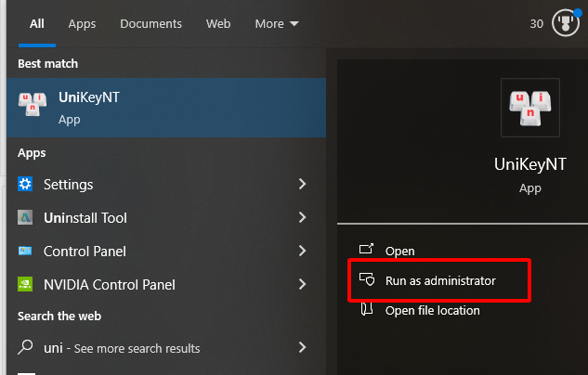Switch to the Apps search tab
Image resolution: width=588 pixels, height=375 pixels.
click(x=82, y=24)
